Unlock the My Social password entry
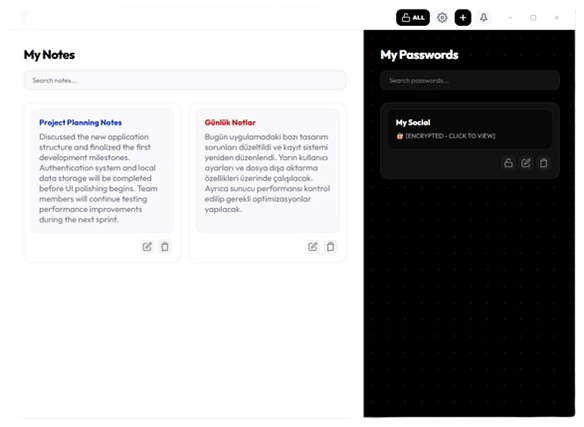The image size is (584, 427). 508,163
